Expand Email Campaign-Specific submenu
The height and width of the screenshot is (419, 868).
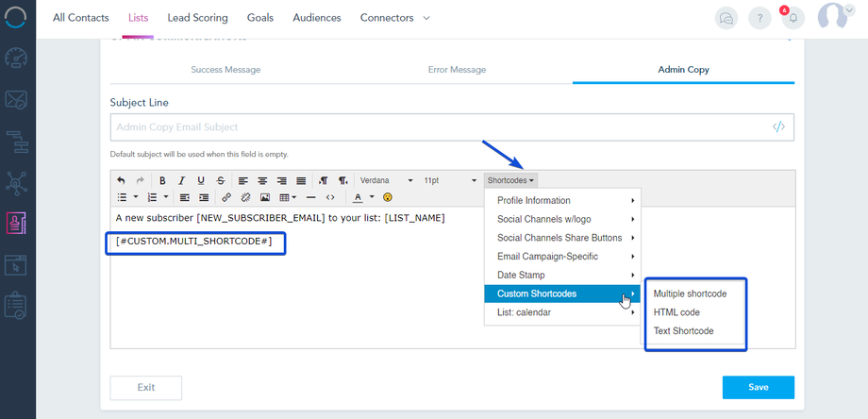click(x=562, y=257)
